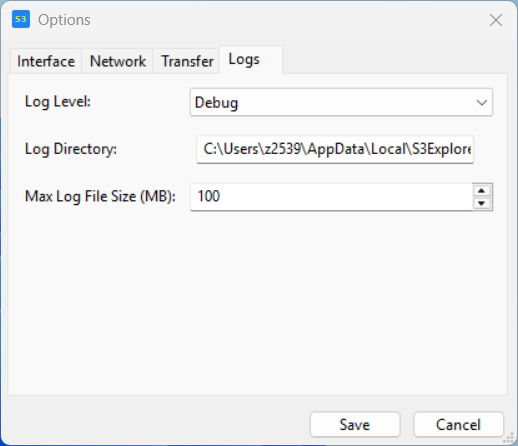
Task: Click the "Max Log File Size (MB):" label
Action: pos(100,196)
